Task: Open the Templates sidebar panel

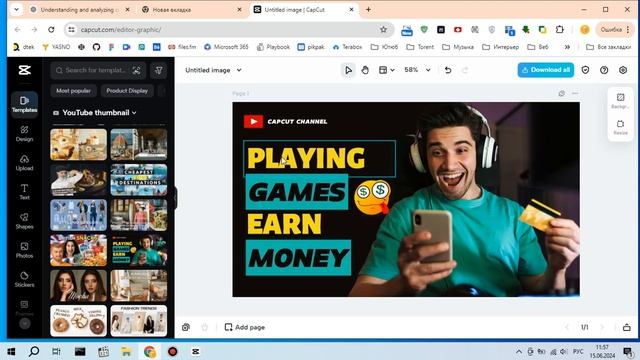Action: pyautogui.click(x=24, y=104)
